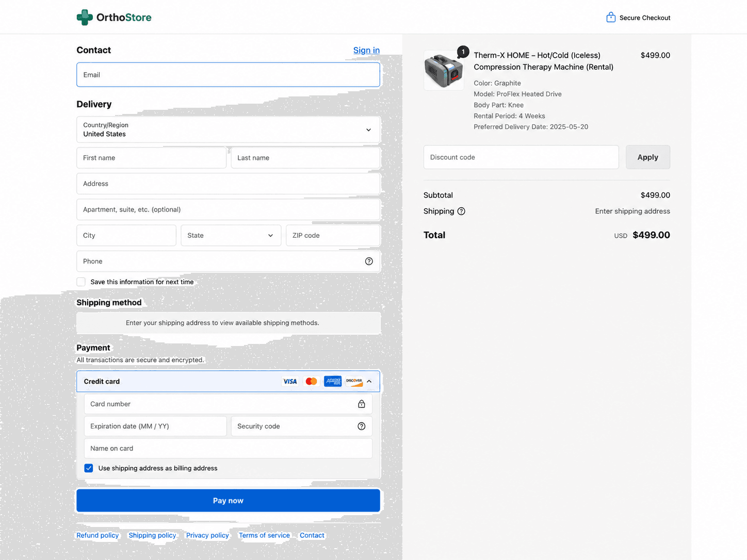Click the Mastercard icon
This screenshot has width=747, height=560.
coord(312,382)
